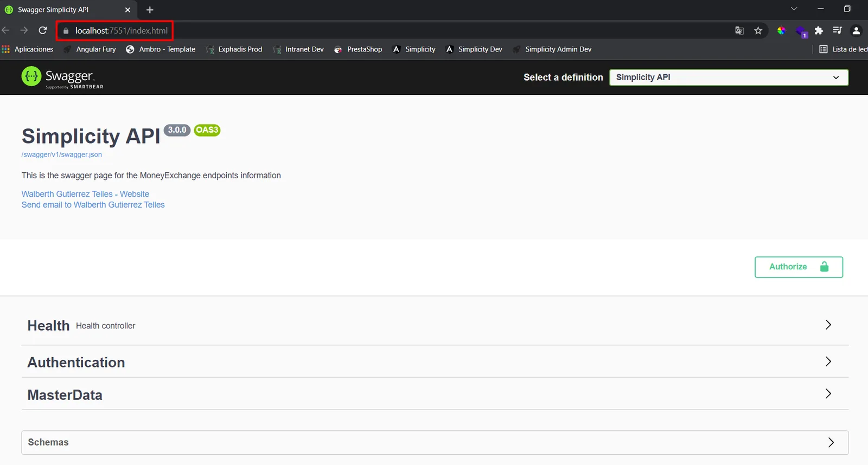Click the 3.0.0 version badge
868x465 pixels.
(x=177, y=130)
